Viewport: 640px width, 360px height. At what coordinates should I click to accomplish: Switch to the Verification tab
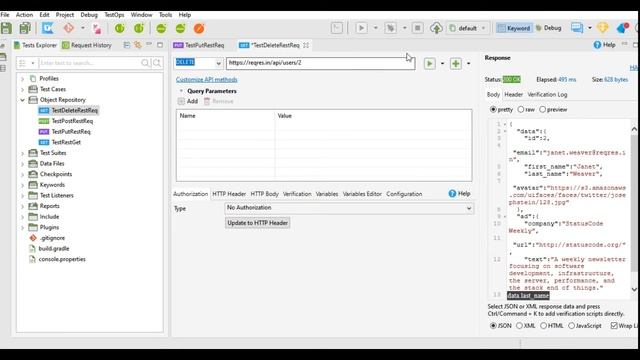297,194
